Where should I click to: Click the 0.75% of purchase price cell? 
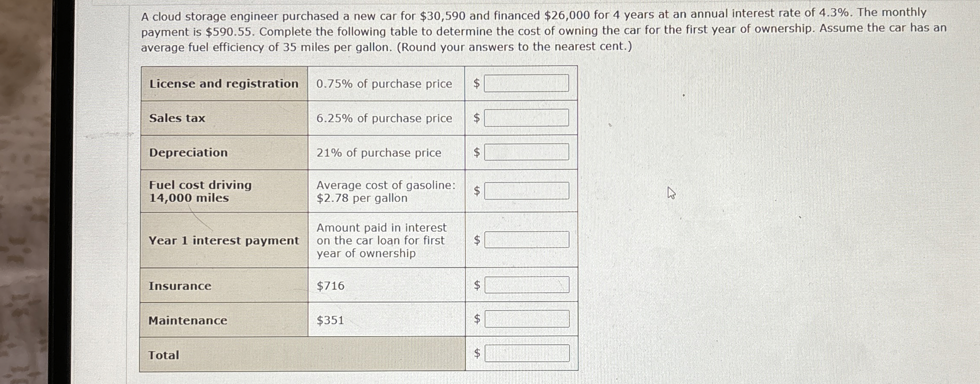tap(384, 84)
